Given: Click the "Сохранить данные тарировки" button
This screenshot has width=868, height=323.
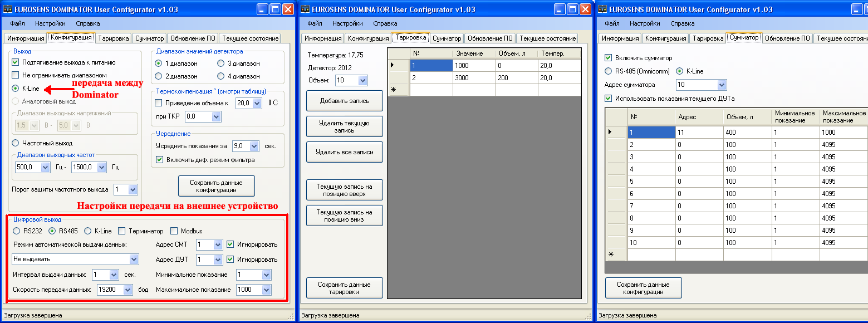Looking at the screenshot, I should click(345, 288).
